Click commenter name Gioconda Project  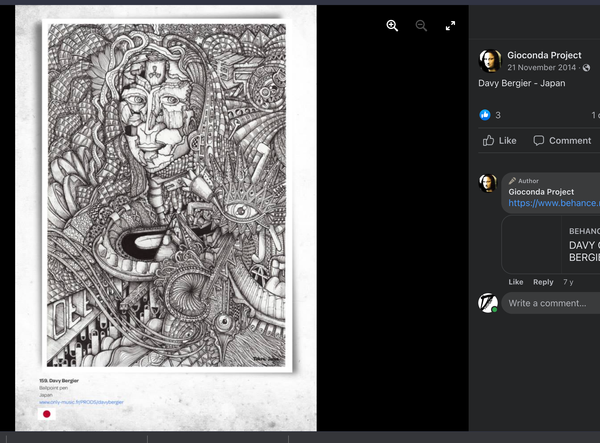541,192
